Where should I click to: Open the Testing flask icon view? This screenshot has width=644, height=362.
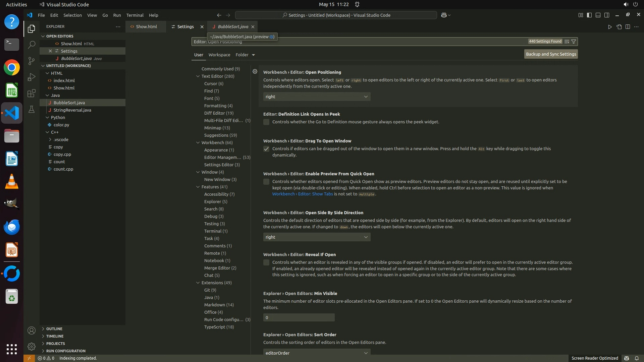click(x=31, y=109)
